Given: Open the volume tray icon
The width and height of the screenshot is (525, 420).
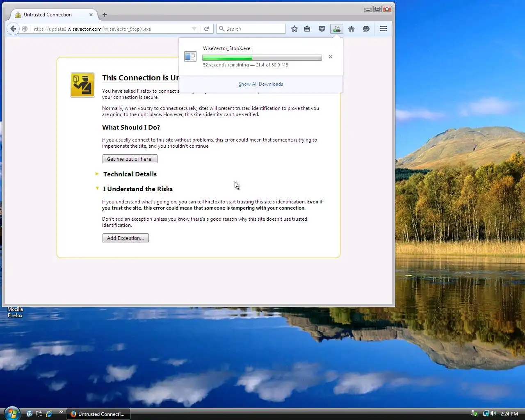Looking at the screenshot, I should pyautogui.click(x=493, y=413).
